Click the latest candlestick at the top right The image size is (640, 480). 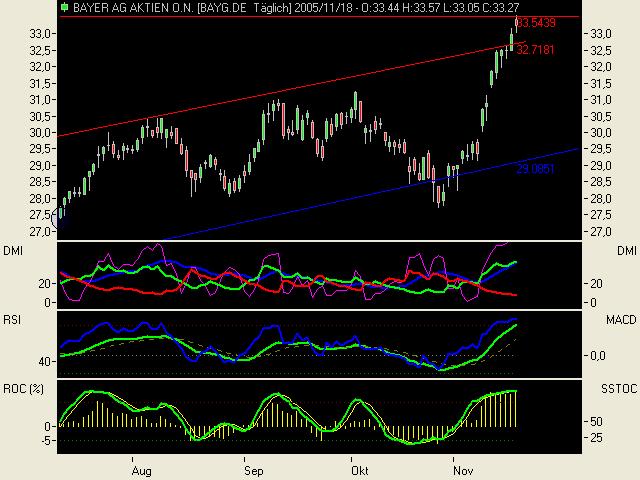click(x=517, y=24)
